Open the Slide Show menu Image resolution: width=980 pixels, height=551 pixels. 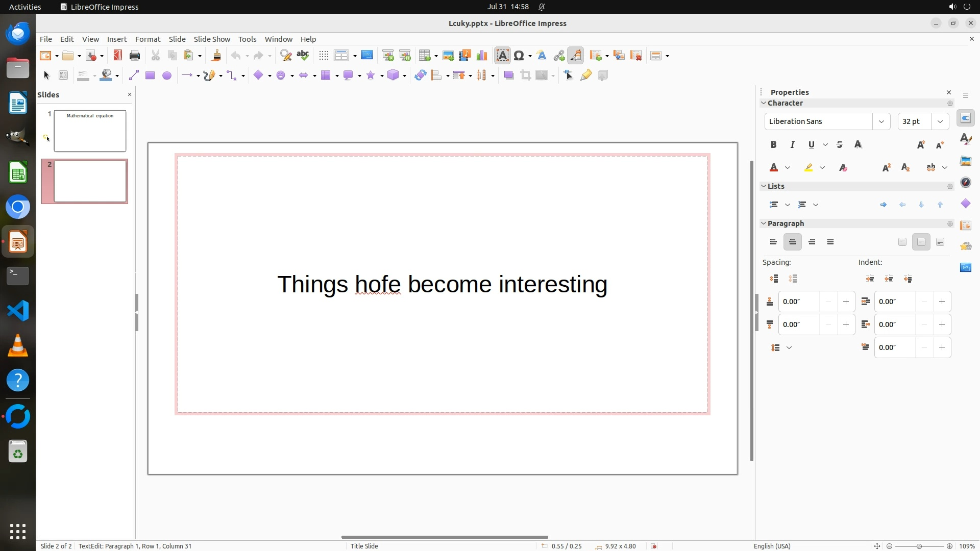point(212,39)
